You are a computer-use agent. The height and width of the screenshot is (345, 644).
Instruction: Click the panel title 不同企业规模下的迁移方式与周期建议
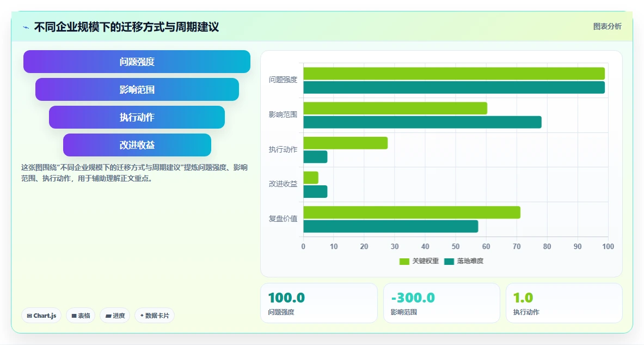click(126, 27)
